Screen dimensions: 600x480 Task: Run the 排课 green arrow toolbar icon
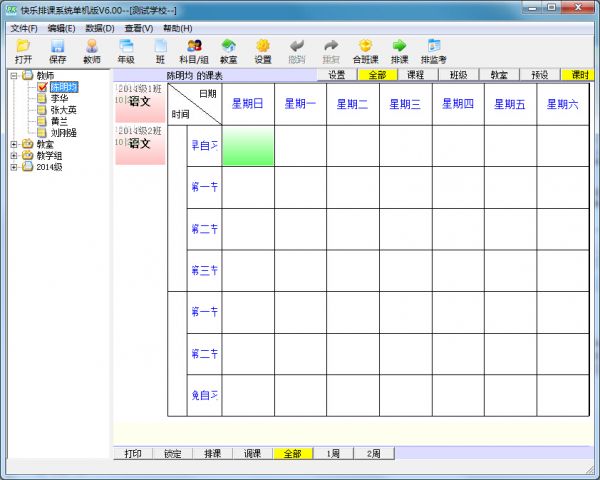(399, 51)
